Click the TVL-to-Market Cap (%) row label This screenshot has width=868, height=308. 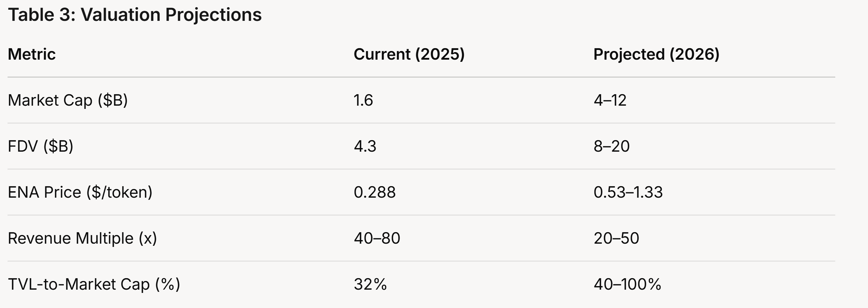tap(94, 284)
